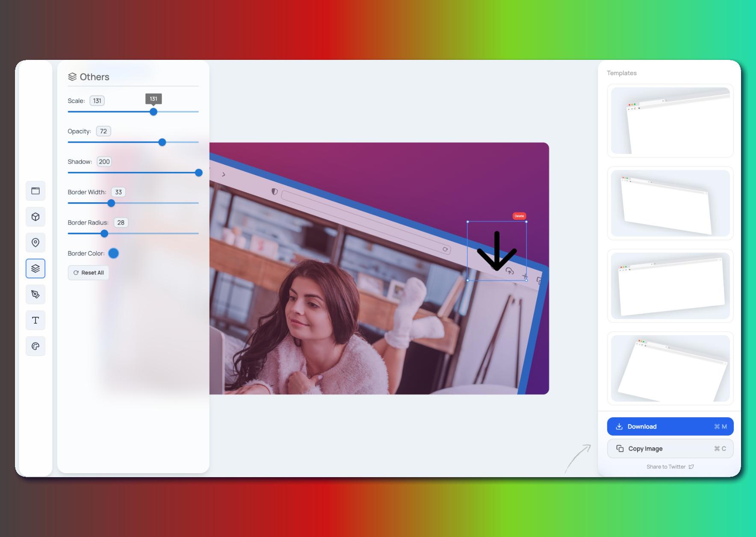Open the browser frame settings sidebar icon
The height and width of the screenshot is (537, 756).
coord(35,191)
